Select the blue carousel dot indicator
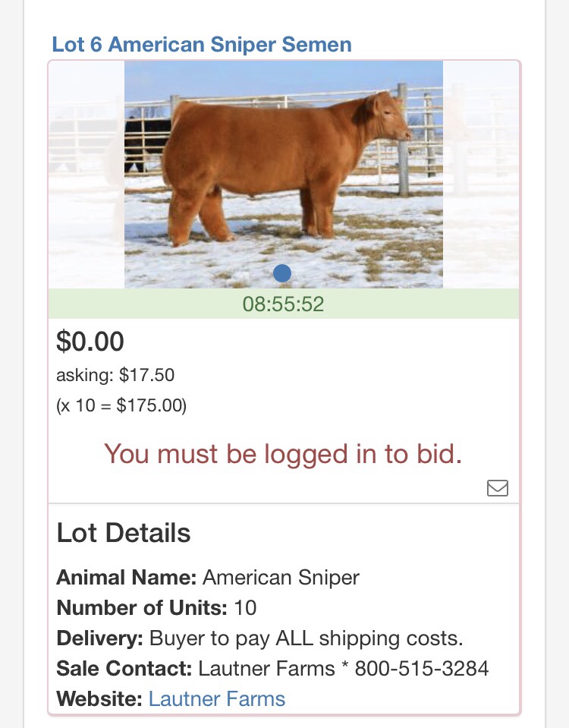569x728 pixels. tap(282, 273)
